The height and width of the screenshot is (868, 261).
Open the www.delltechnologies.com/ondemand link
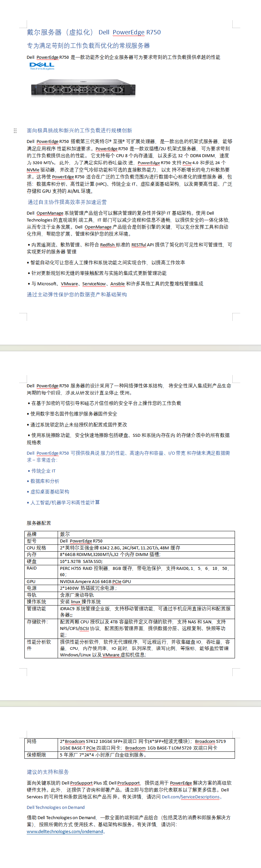(65, 831)
